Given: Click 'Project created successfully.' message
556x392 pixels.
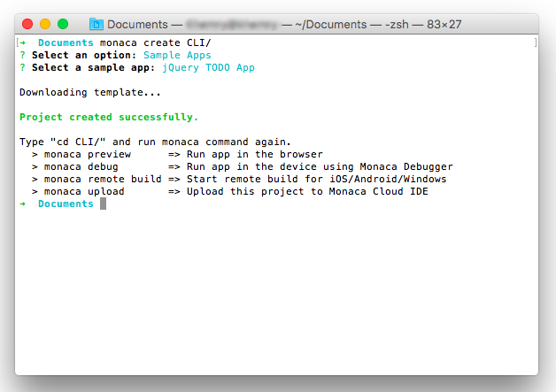Looking at the screenshot, I should pos(109,117).
